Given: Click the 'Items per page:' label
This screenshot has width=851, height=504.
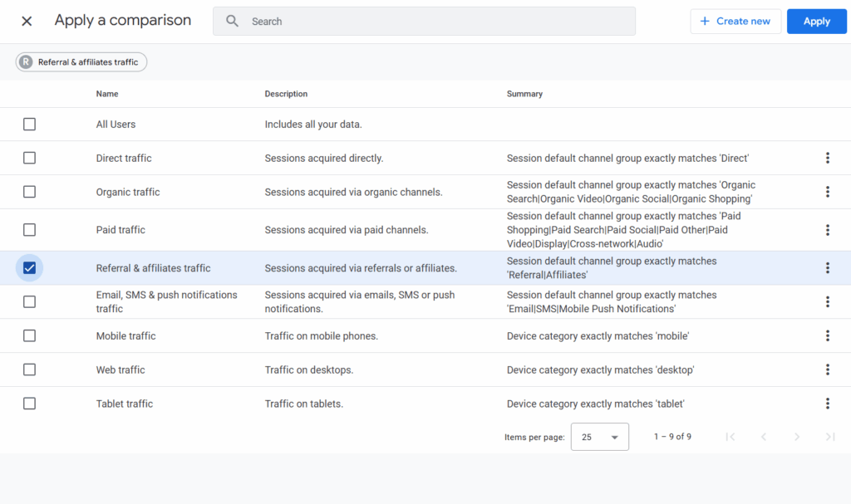Looking at the screenshot, I should click(x=534, y=438).
